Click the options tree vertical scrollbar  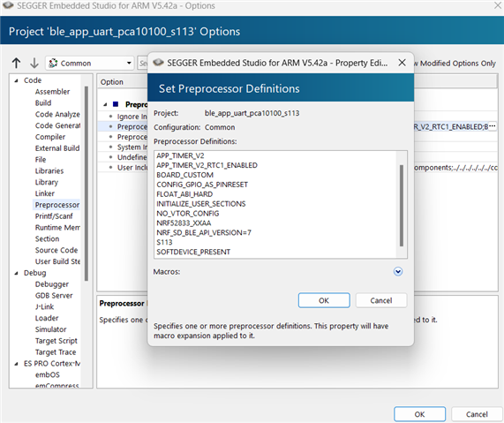87,184
